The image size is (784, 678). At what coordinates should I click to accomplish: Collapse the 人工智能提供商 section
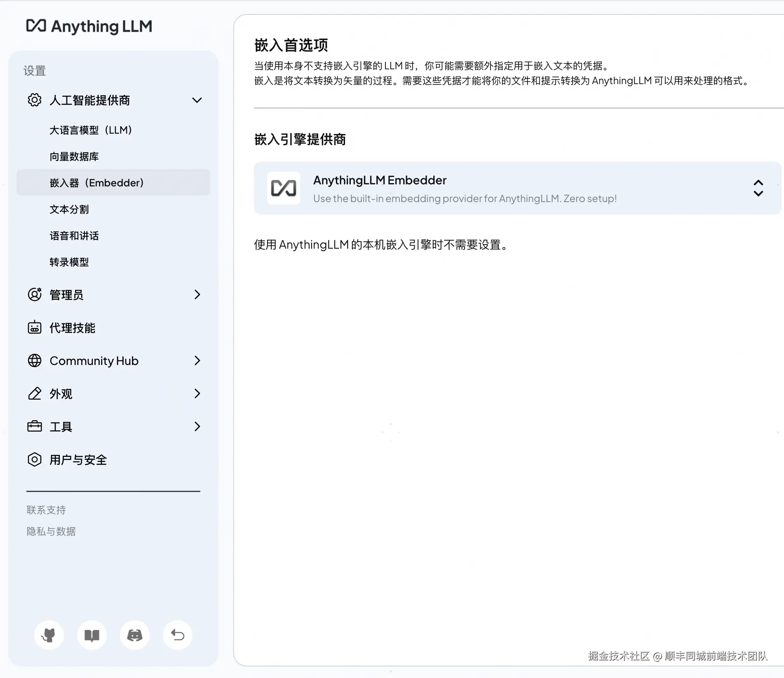tap(197, 100)
